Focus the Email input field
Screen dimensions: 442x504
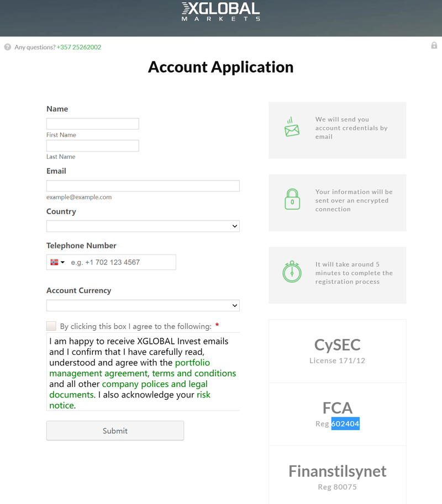point(143,186)
